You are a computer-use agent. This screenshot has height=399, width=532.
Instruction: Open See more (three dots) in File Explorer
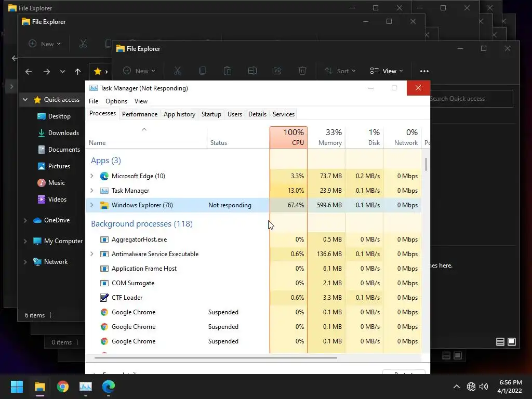[x=424, y=71]
